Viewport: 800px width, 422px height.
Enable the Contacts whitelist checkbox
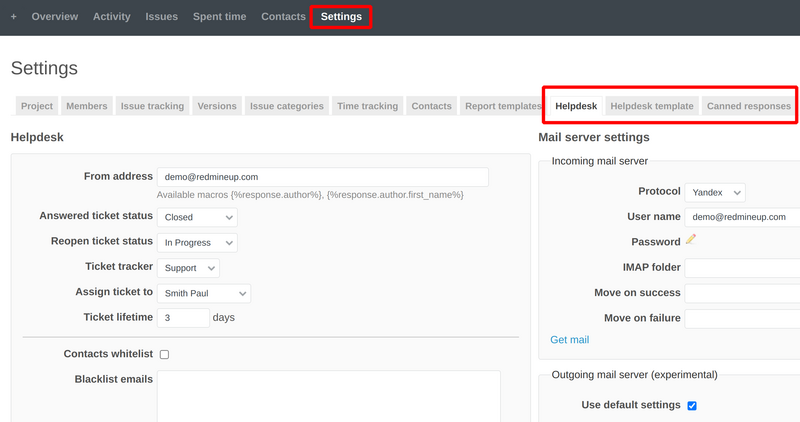point(164,354)
